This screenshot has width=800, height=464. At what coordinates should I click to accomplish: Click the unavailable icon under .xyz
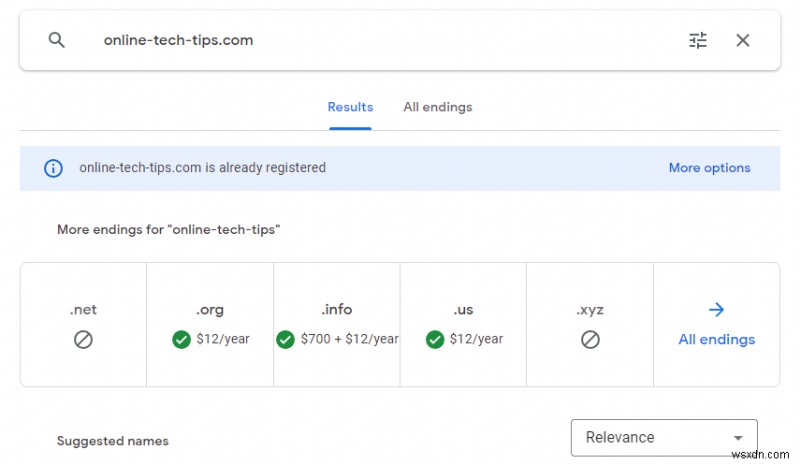tap(590, 339)
